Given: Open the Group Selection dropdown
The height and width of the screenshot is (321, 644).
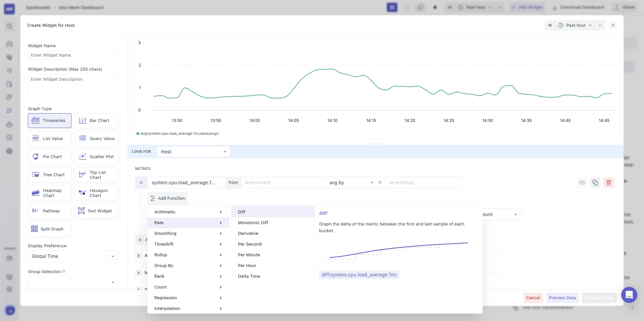Looking at the screenshot, I should point(73,282).
